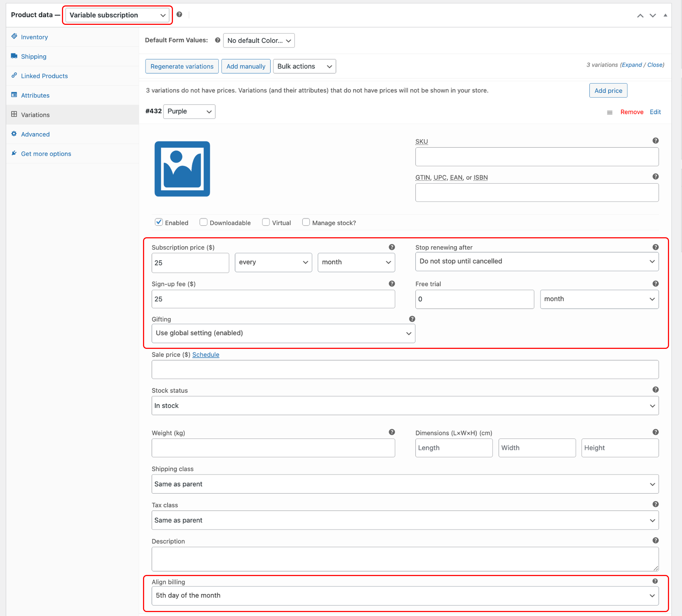Click Sign-up fee help icon

[392, 284]
